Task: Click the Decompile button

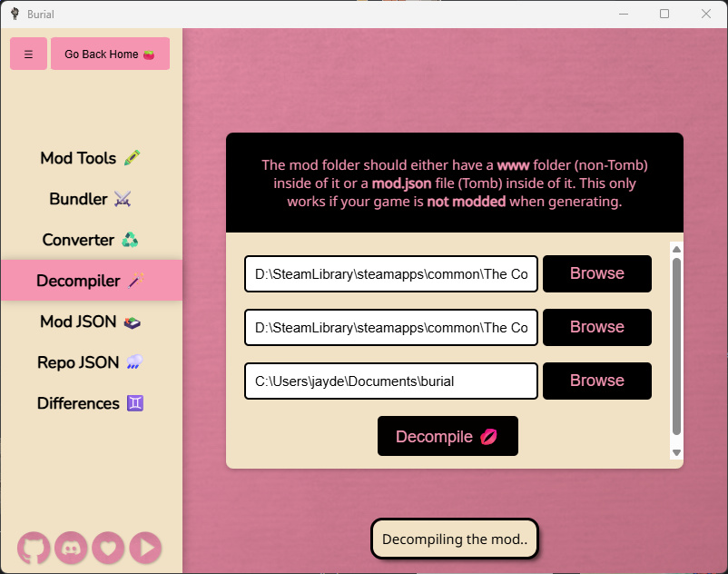Action: [x=448, y=436]
